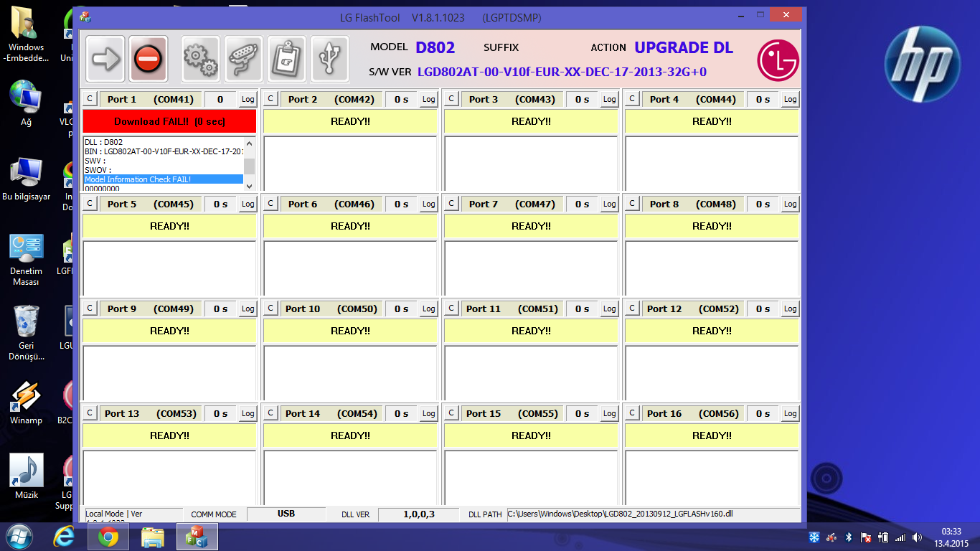Click the start arrow toolbar button
Screen dimensions: 980x551
tap(105, 59)
